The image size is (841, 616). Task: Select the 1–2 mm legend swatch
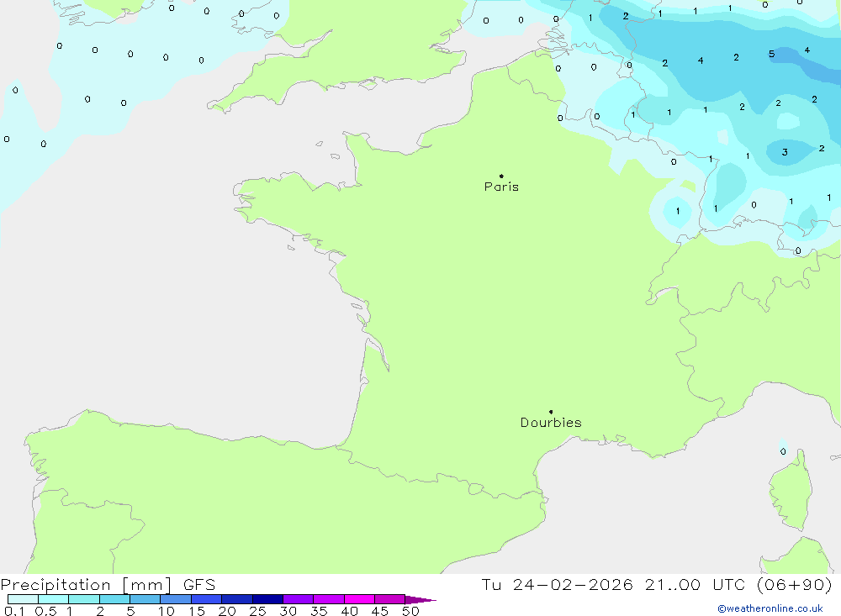pos(84,599)
